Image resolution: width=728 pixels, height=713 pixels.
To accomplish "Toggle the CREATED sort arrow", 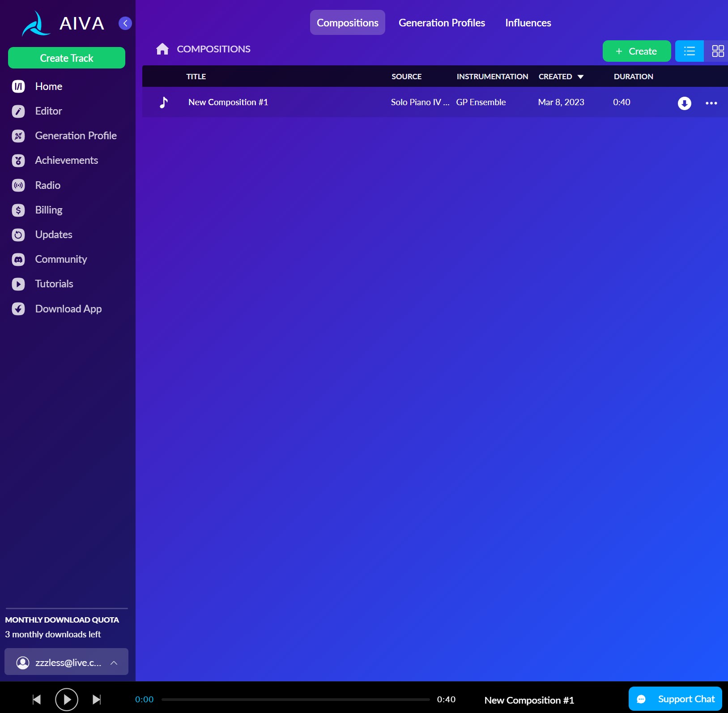I will point(580,77).
